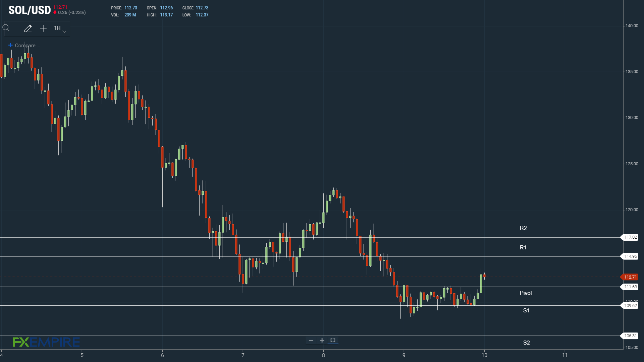Screen dimensions: 644x362
Task: Select the R1 resistance label
Action: [x=523, y=247]
